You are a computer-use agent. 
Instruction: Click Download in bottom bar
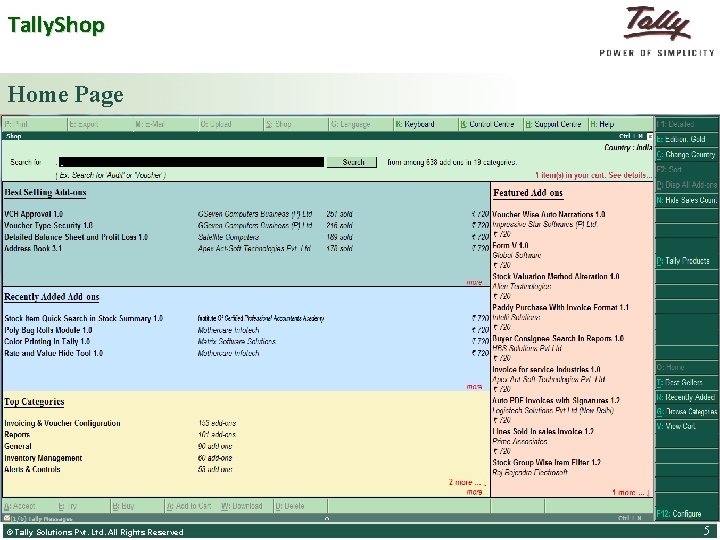pos(242,506)
